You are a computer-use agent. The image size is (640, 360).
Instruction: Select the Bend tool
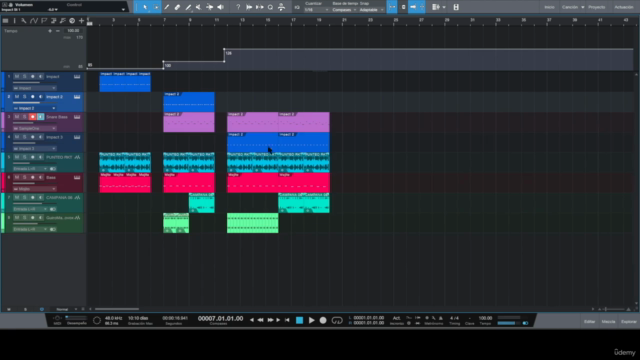click(209, 7)
